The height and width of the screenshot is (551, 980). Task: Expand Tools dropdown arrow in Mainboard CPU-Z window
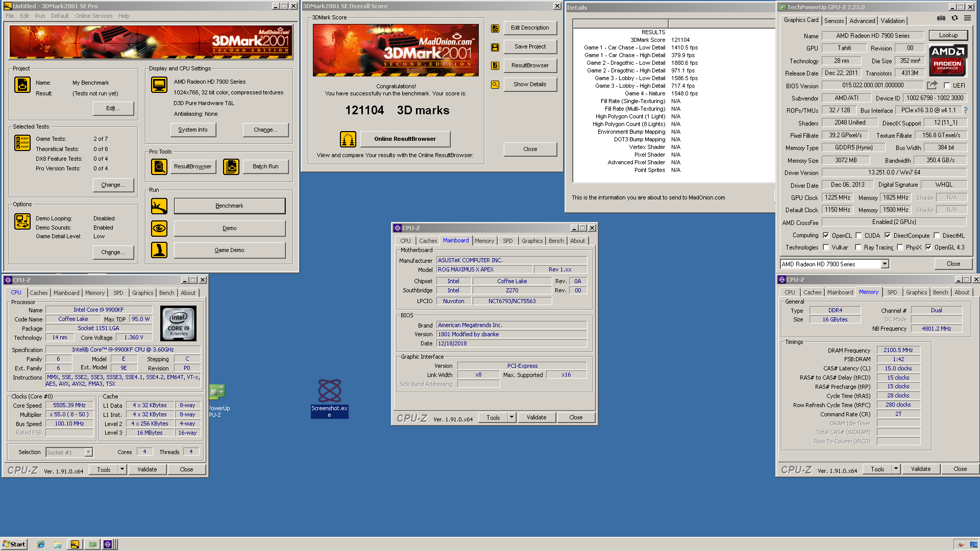tap(511, 417)
